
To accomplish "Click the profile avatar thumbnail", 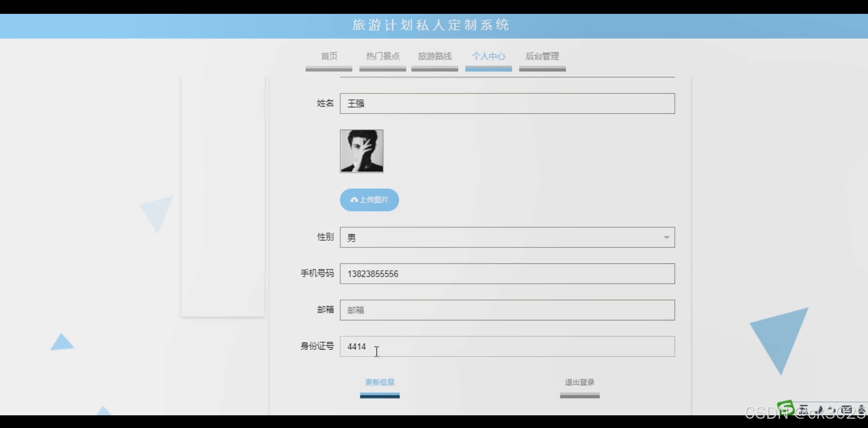I will (362, 151).
